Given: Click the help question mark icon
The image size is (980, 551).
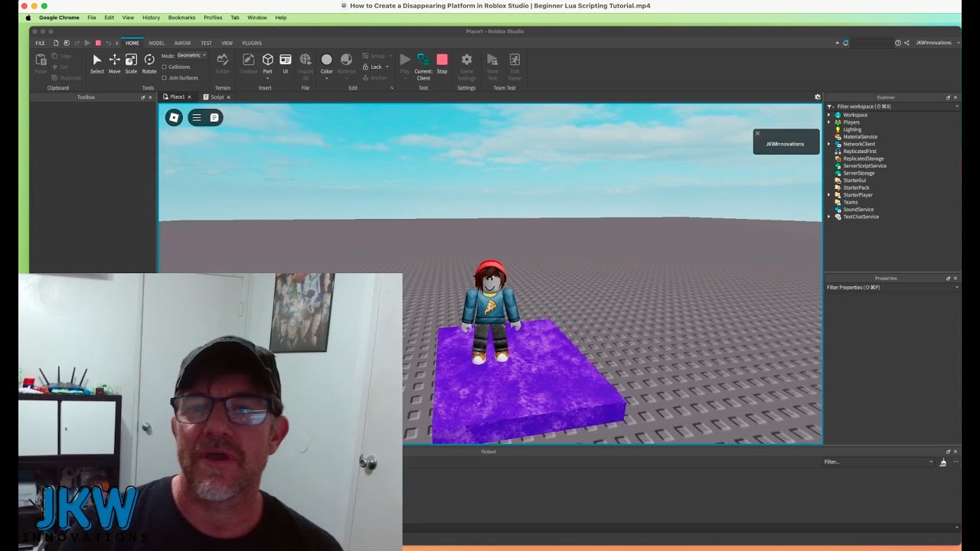Looking at the screenshot, I should click(x=898, y=43).
